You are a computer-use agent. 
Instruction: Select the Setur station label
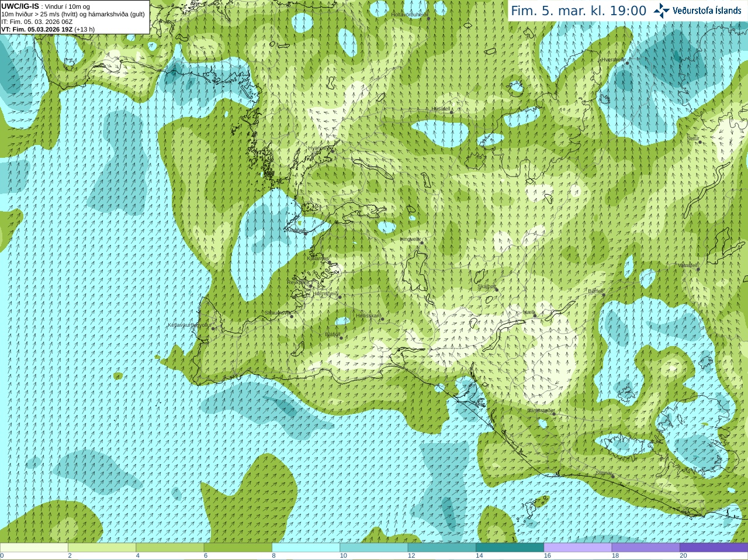click(693, 139)
